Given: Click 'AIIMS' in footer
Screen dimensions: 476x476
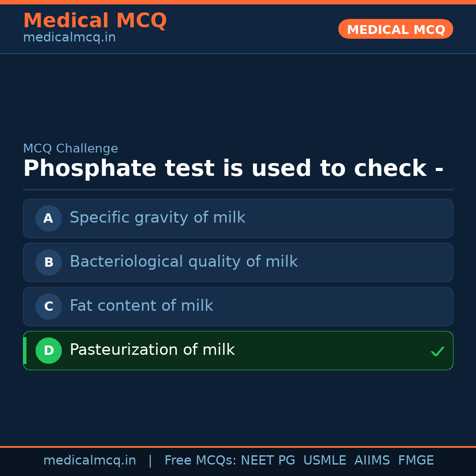Looking at the screenshot, I should coord(372,461).
